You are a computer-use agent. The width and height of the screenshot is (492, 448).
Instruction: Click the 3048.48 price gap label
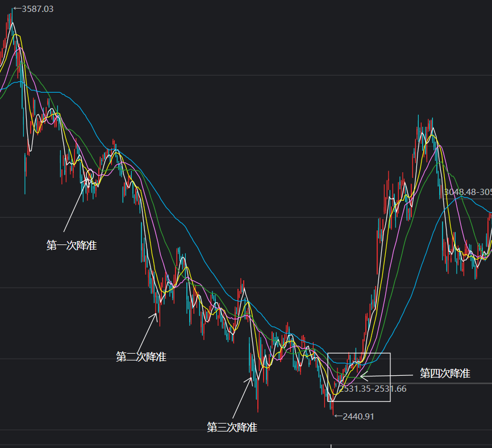click(x=467, y=192)
